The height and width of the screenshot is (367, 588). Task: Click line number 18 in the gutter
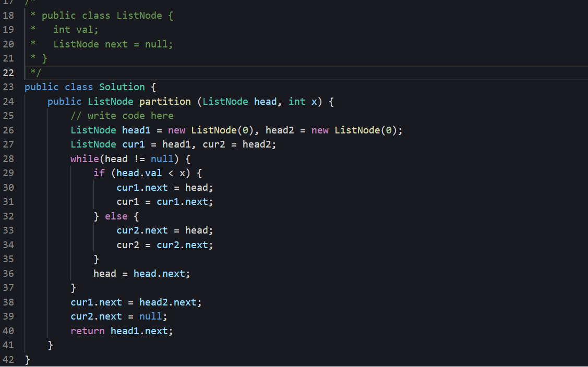click(x=8, y=16)
